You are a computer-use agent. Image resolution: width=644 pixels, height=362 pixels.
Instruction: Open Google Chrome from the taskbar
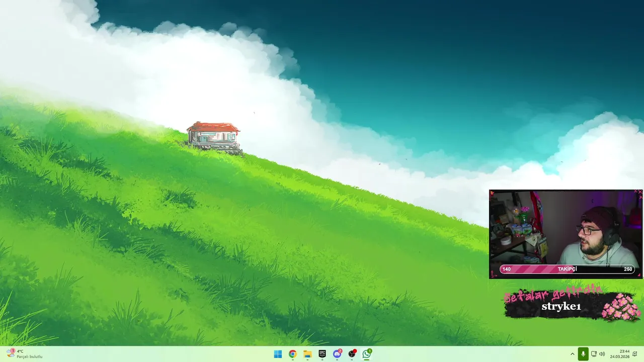click(292, 354)
